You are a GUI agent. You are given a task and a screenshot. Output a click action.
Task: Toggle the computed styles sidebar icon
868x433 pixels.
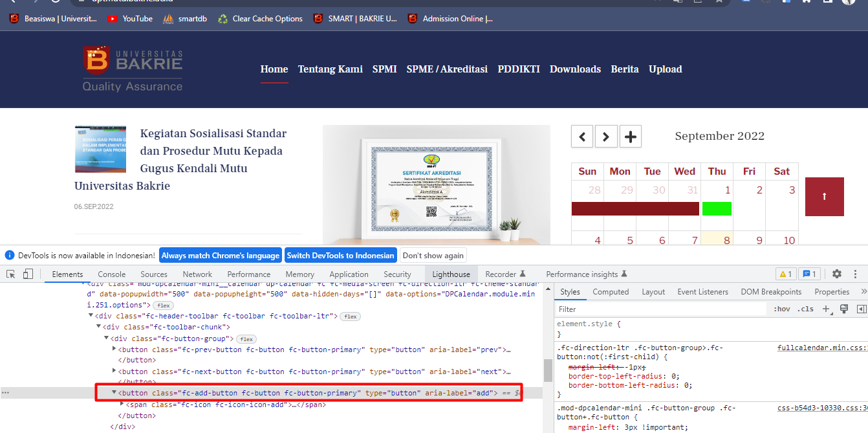(x=861, y=309)
